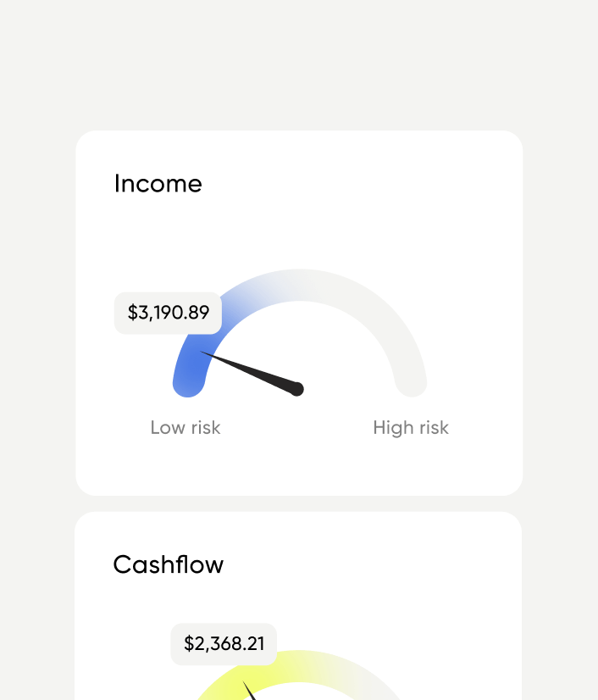This screenshot has height=700, width=598.
Task: Click the Income card heading
Action: (158, 184)
